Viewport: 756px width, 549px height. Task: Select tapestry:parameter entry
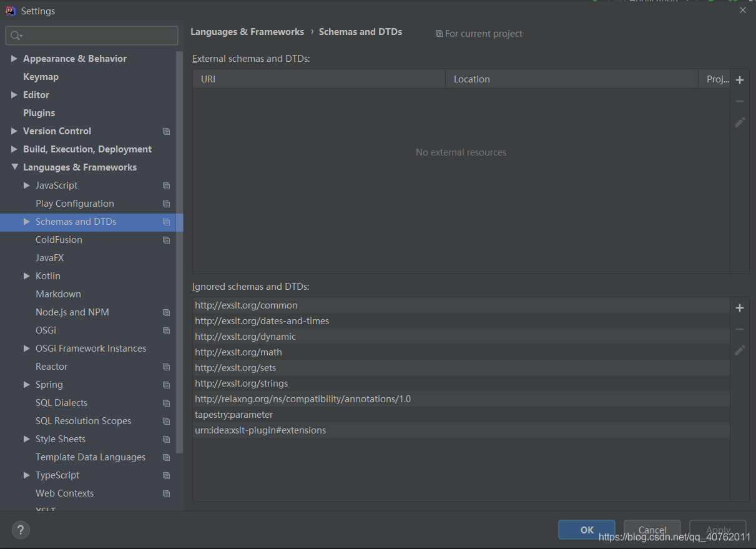461,415
